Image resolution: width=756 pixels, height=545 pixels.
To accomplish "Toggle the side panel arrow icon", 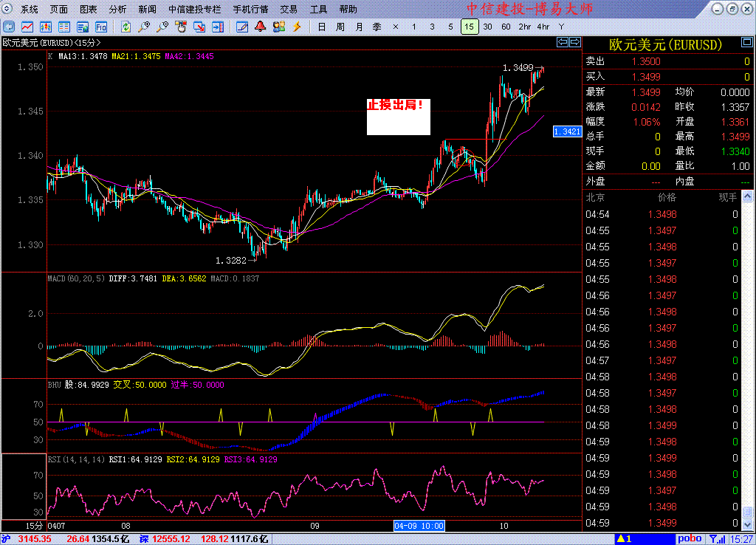I will coord(218,27).
